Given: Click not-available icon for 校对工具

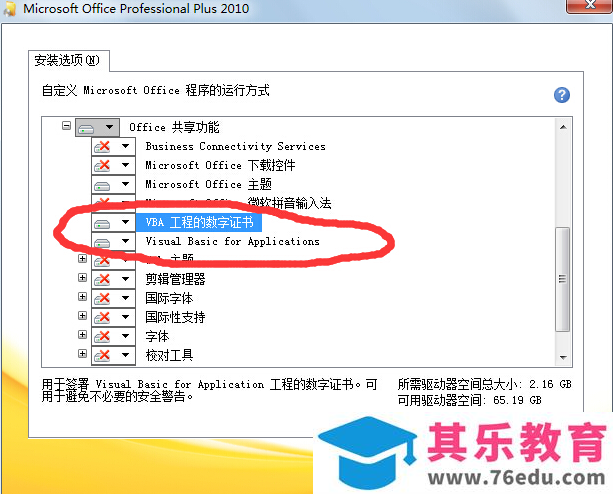Looking at the screenshot, I should pos(102,355).
